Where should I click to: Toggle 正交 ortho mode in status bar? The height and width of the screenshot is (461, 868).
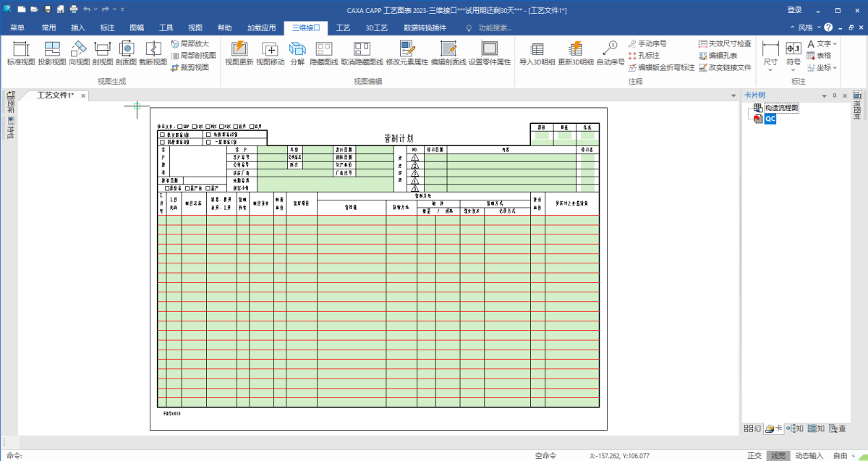(x=754, y=456)
